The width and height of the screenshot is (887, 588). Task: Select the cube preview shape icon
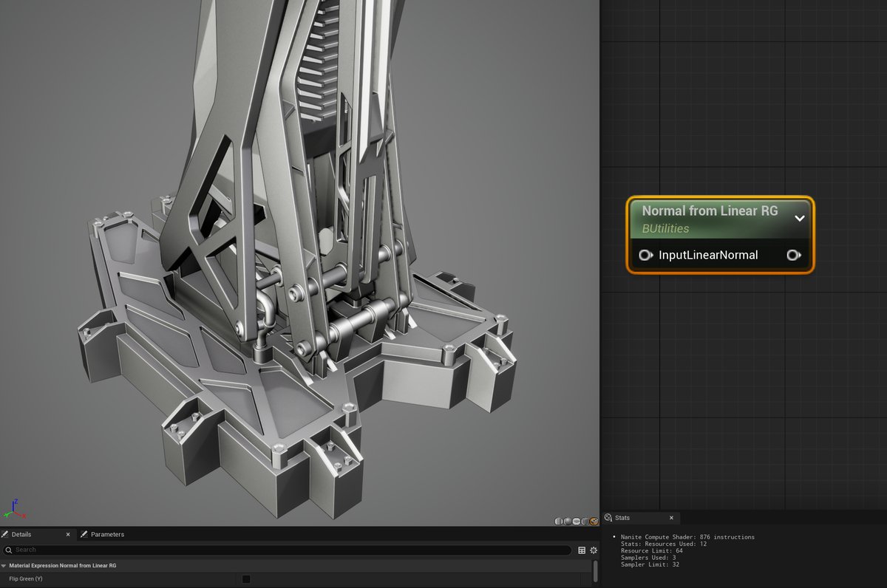[x=585, y=522]
